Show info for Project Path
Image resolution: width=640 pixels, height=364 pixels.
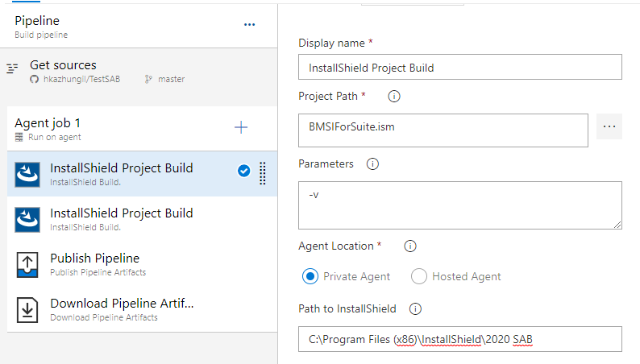tap(394, 97)
